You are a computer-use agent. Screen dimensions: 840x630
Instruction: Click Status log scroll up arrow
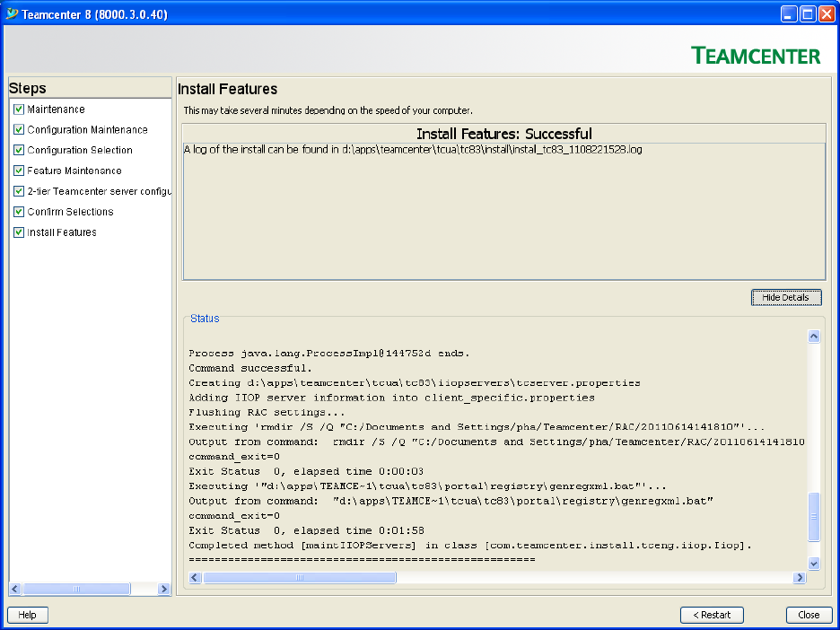pos(814,337)
